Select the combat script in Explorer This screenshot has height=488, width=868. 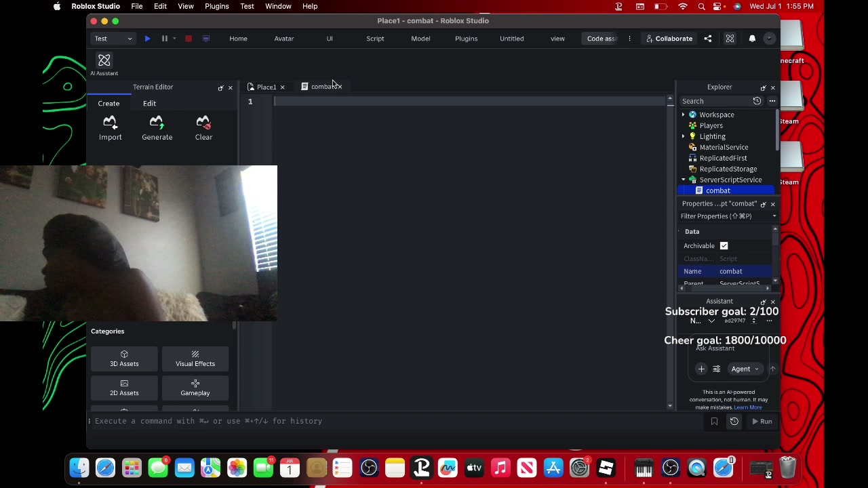click(717, 190)
